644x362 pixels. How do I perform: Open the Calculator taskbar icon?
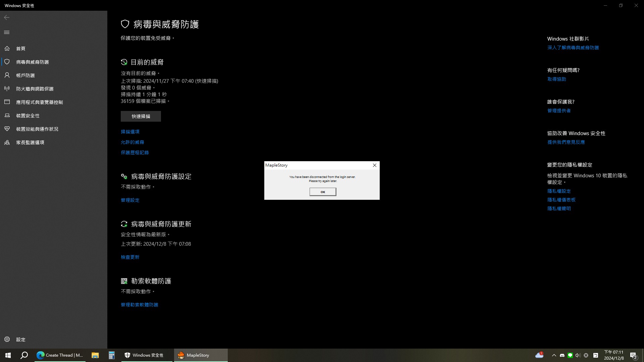[112, 355]
